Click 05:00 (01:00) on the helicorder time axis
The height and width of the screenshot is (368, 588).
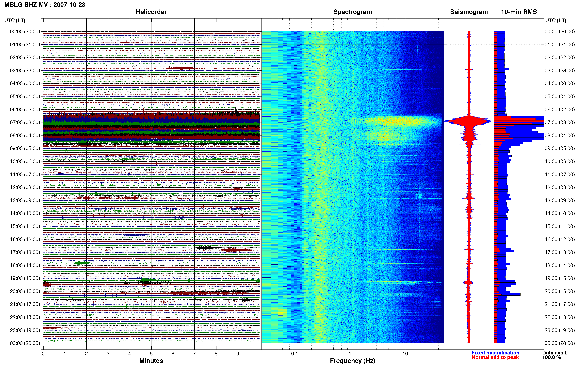pyautogui.click(x=25, y=96)
